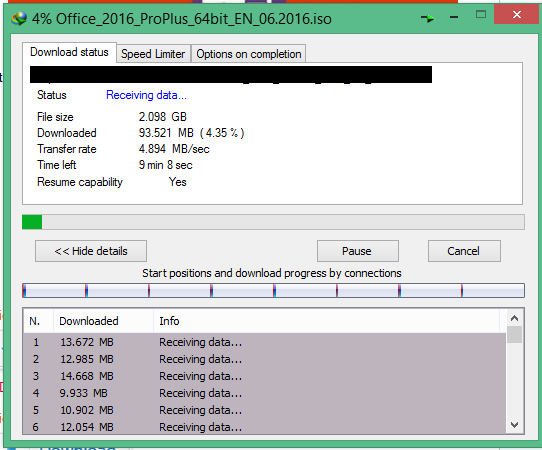
Task: Select connection row 10.902 MB
Action: click(x=265, y=410)
